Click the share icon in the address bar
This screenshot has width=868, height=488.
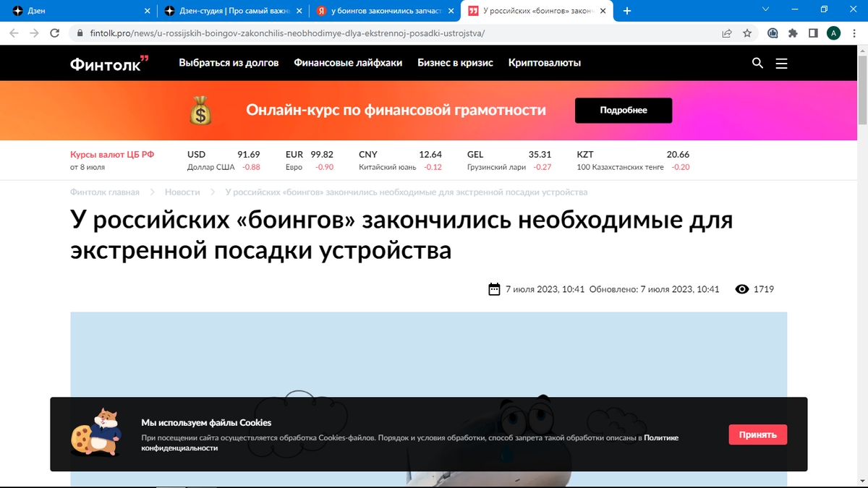tap(726, 33)
